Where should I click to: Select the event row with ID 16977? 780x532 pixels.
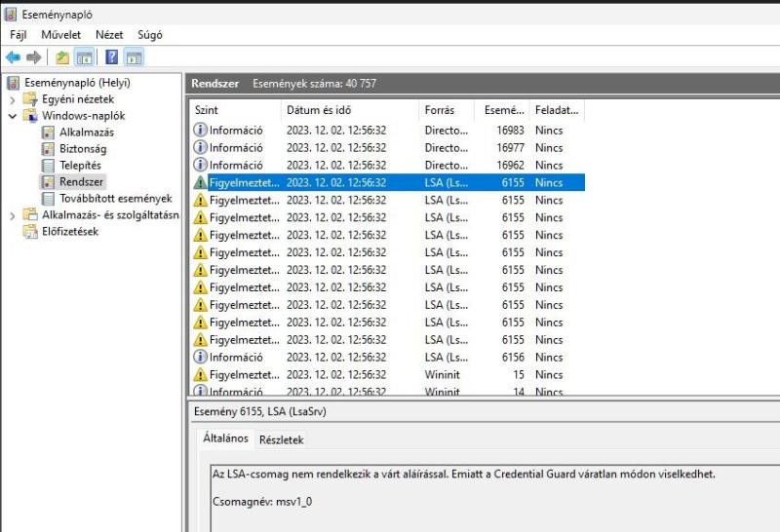tap(388, 148)
